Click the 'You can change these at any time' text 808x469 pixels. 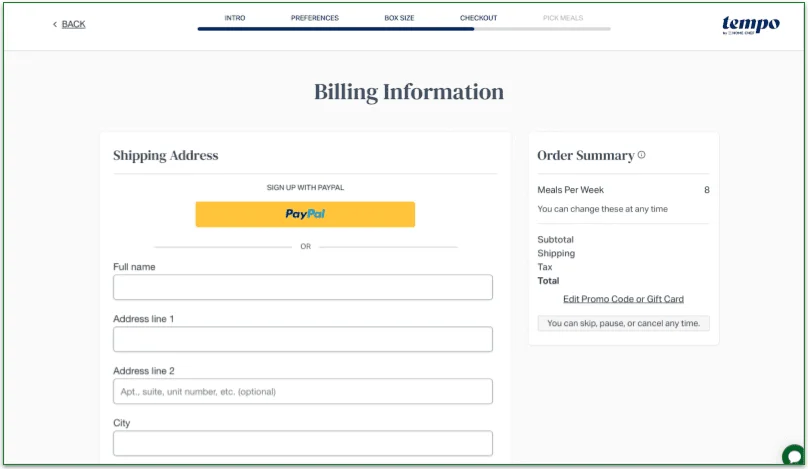click(602, 209)
